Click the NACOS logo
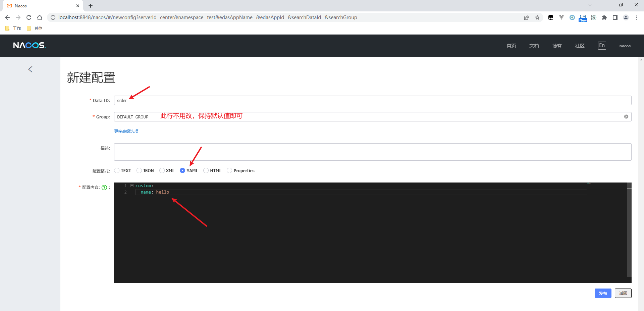This screenshot has height=311, width=644. [x=29, y=45]
